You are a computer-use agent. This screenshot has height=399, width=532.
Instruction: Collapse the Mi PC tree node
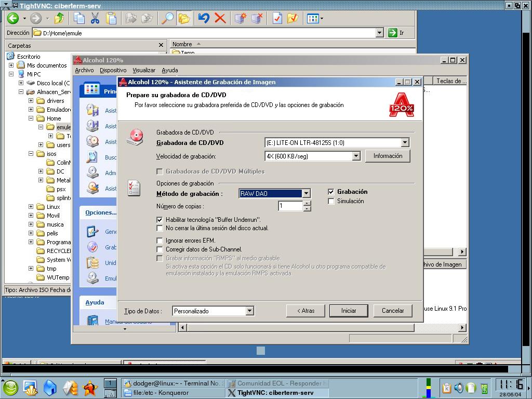coord(11,74)
